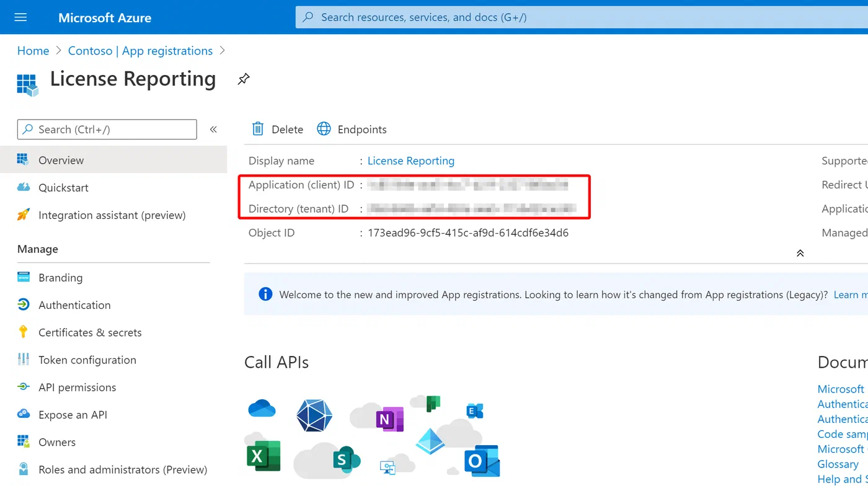
Task: Click the Contoso | App registrations breadcrumb
Action: 140,51
